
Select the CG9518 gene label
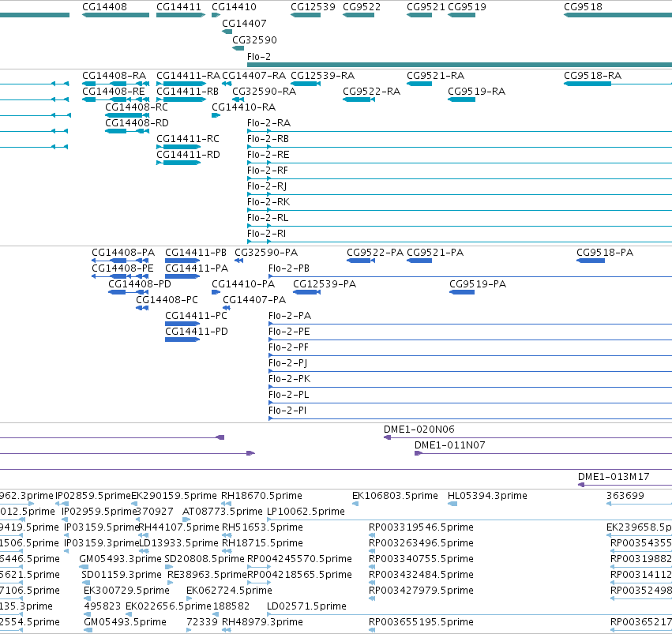[x=583, y=7]
